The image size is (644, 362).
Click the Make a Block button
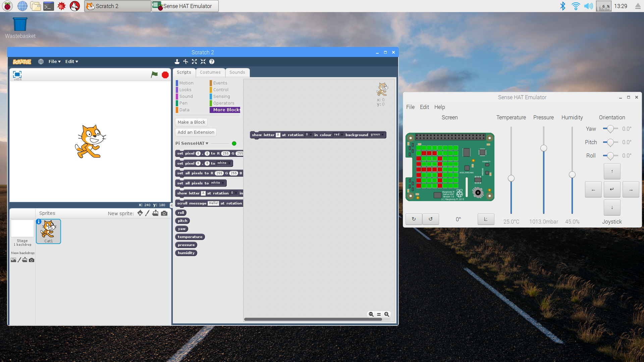point(191,122)
